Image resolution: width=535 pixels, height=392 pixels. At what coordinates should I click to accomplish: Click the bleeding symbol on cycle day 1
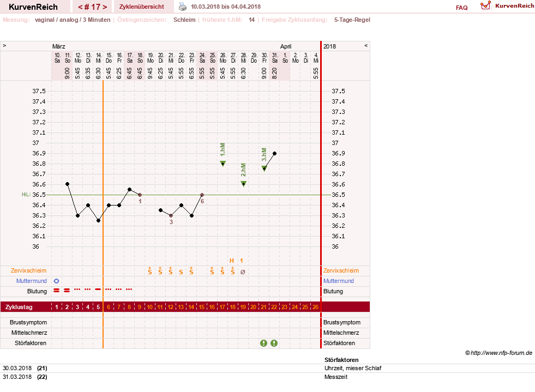click(x=57, y=291)
